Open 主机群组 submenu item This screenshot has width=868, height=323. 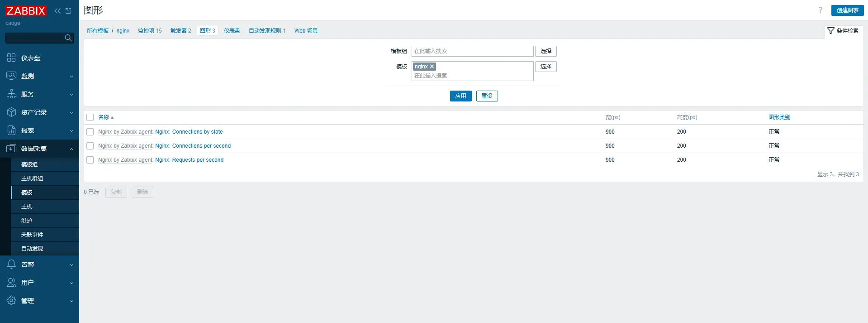pyautogui.click(x=45, y=178)
